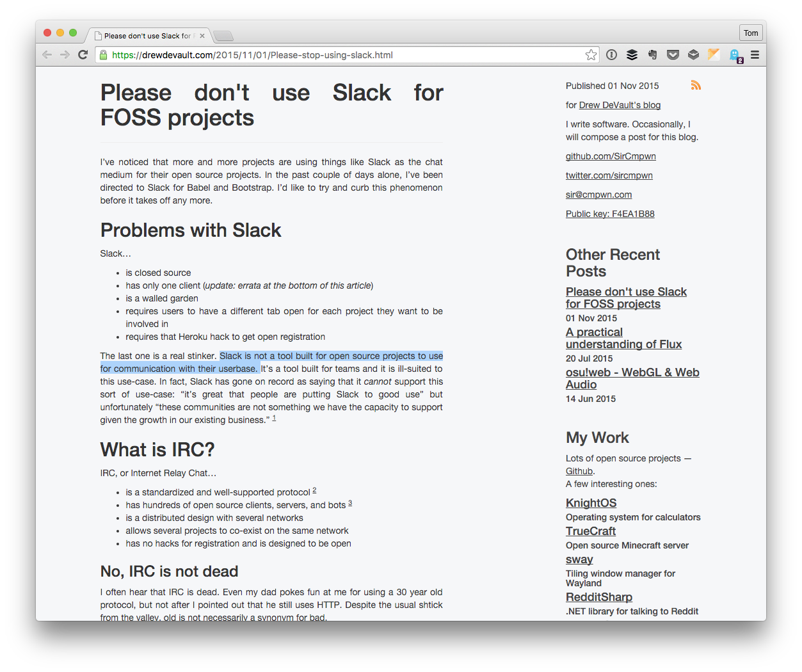Click the orange RSS feed icon

(696, 84)
